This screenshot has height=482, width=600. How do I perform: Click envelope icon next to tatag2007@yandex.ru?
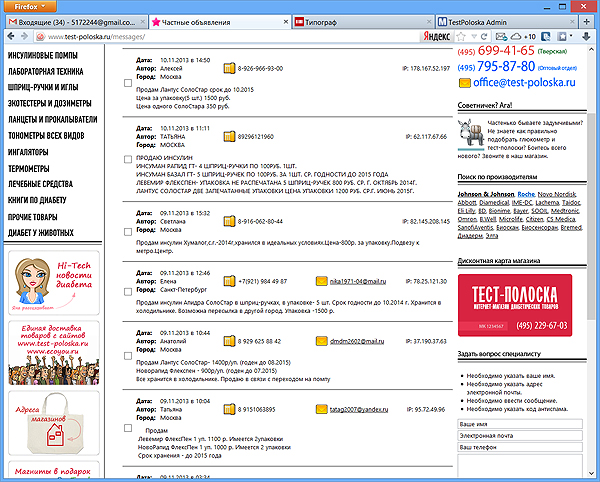(321, 409)
